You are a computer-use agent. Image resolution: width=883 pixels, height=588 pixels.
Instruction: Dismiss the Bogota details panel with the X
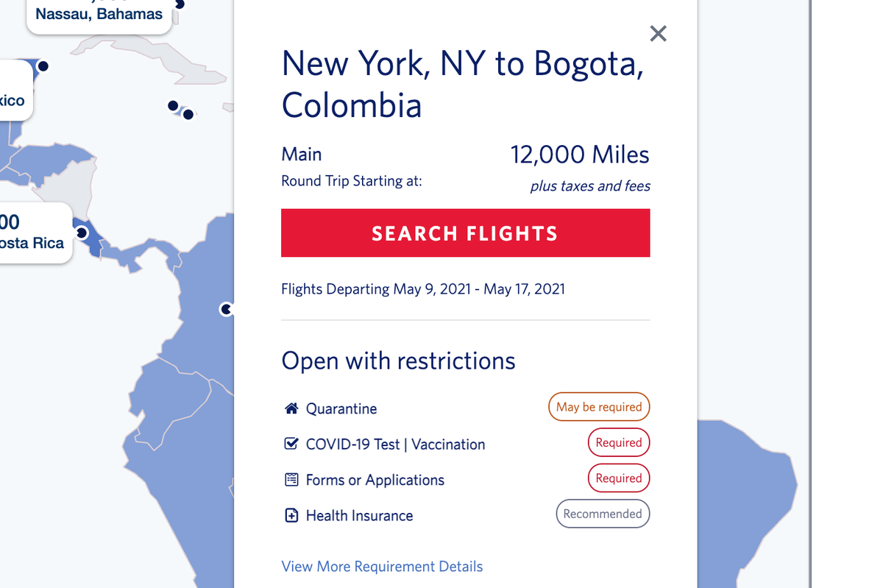point(657,33)
